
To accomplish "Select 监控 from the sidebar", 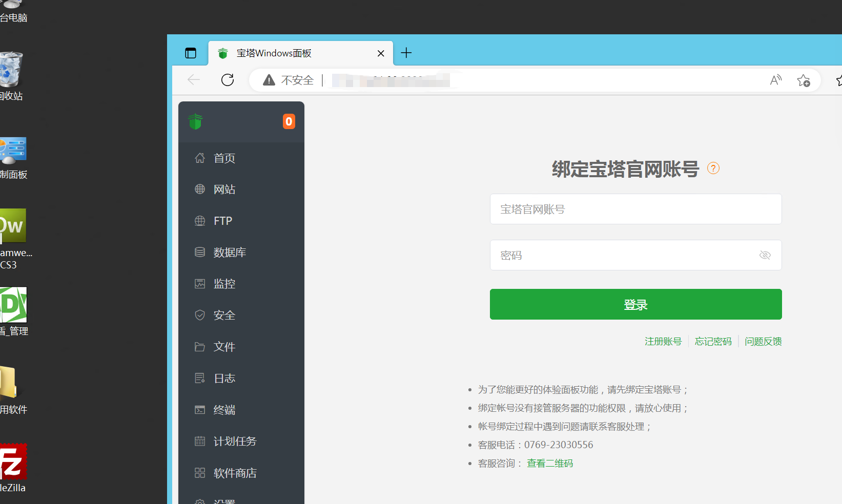I will tap(224, 283).
